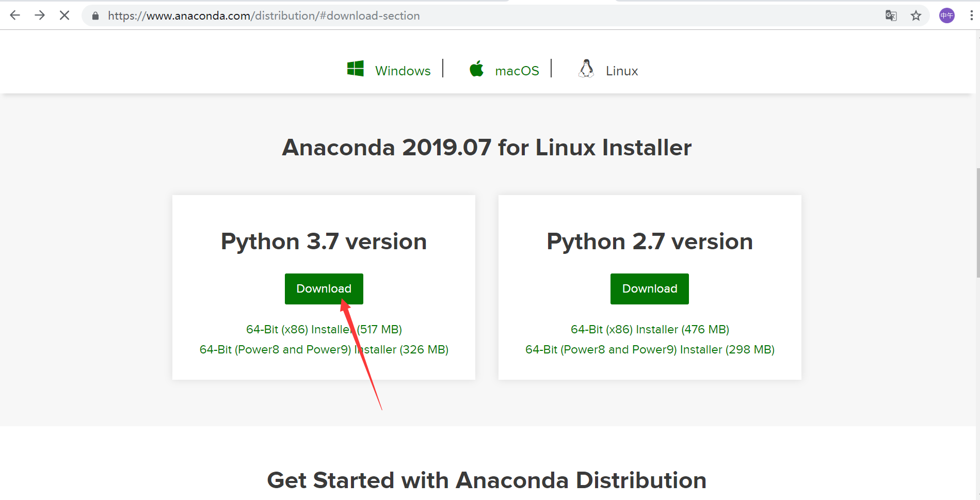Screen dimensions: 980x500
Task: Go back using the back arrow
Action: click(15, 15)
